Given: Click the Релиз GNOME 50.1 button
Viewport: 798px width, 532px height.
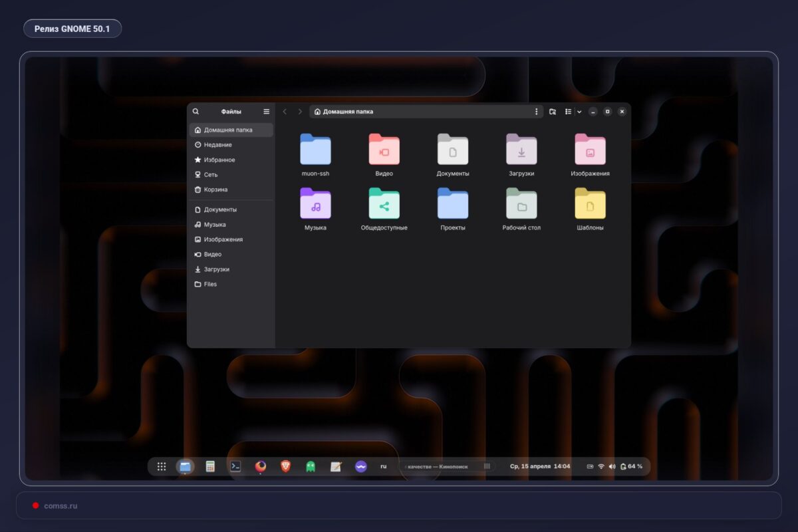Looking at the screenshot, I should click(72, 28).
